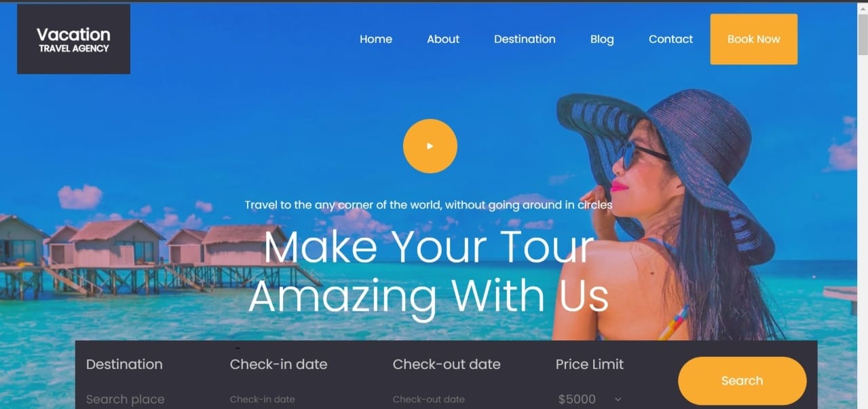Select the Check-in date field
Screen dimensions: 868x409
coord(299,399)
